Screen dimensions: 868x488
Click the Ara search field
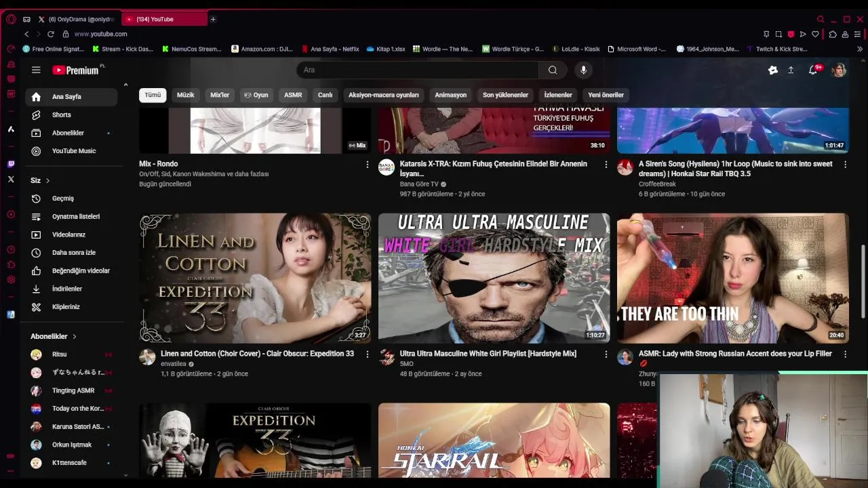[x=417, y=70]
